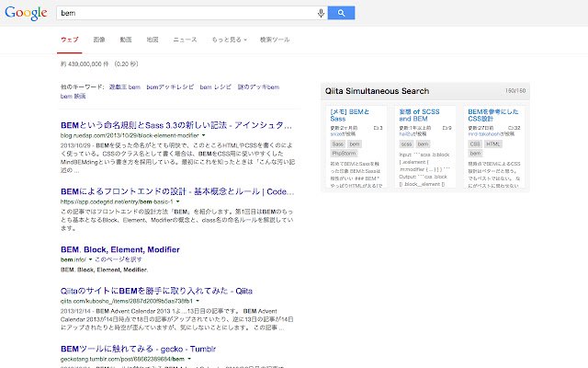Open author mnd-takahashi profile link
Image resolution: width=588 pixels, height=368 pixels.
(486, 134)
